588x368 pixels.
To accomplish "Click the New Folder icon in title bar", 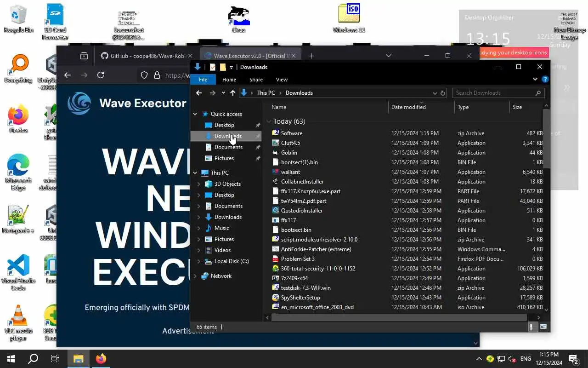I will (223, 67).
